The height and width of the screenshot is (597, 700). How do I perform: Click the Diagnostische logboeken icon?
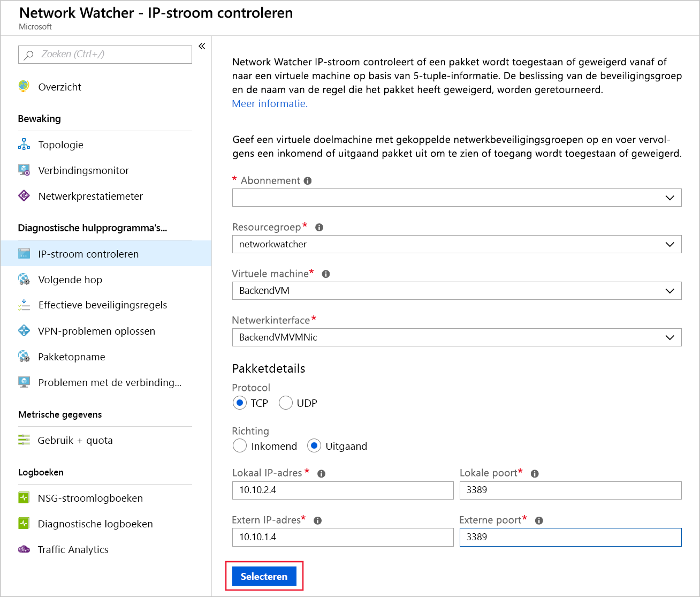[24, 523]
